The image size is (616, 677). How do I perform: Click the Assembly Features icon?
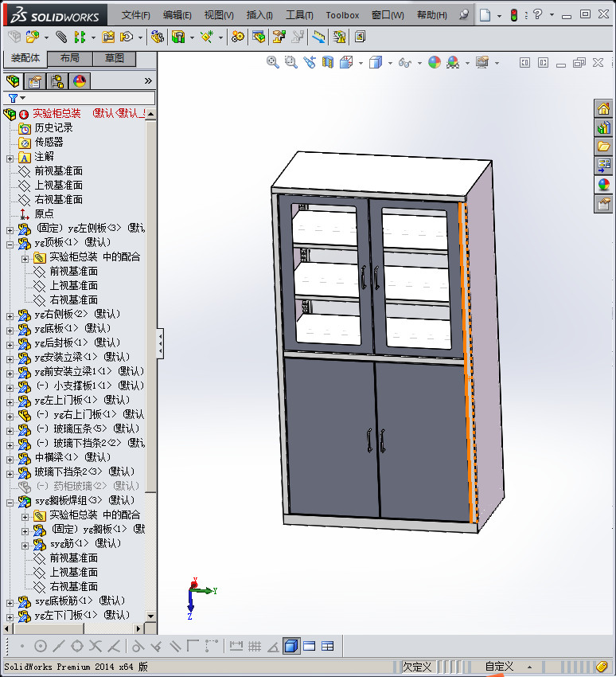pos(178,37)
